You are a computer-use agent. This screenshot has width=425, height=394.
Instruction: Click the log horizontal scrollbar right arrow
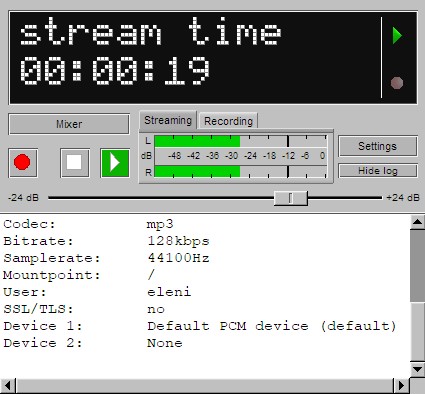coord(402,386)
